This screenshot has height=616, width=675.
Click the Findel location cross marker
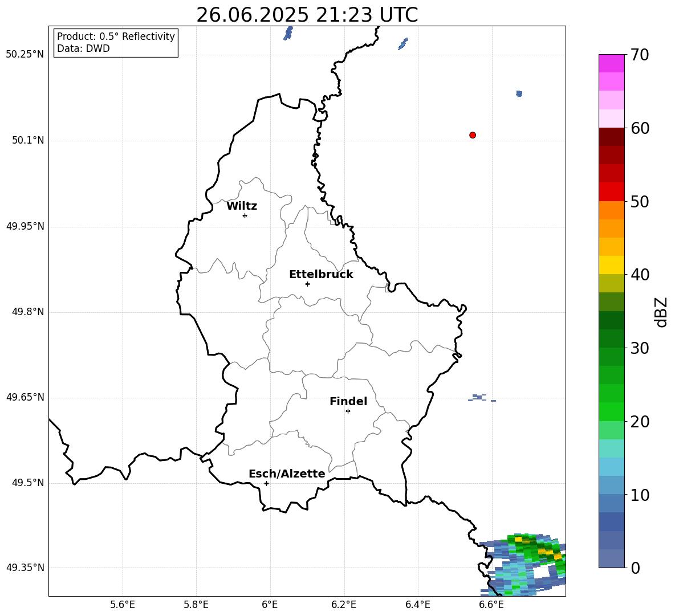coord(348,411)
